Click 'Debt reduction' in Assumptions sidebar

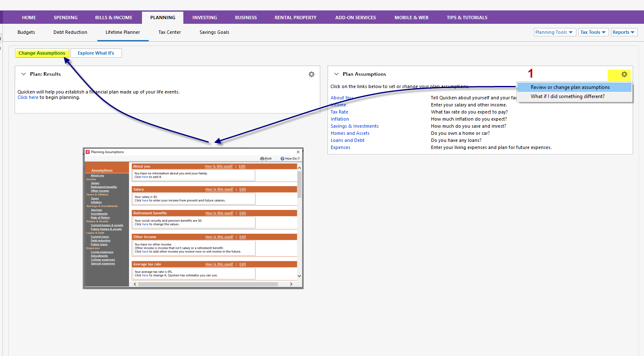tap(101, 240)
